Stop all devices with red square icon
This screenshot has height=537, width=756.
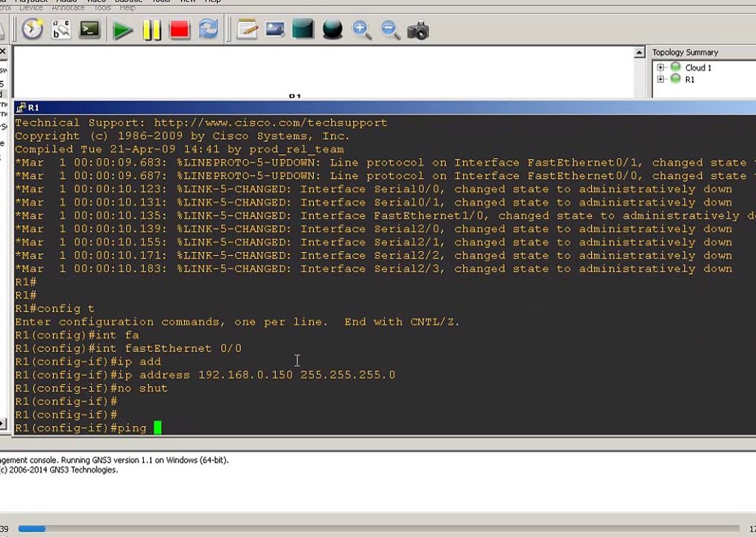click(x=180, y=29)
